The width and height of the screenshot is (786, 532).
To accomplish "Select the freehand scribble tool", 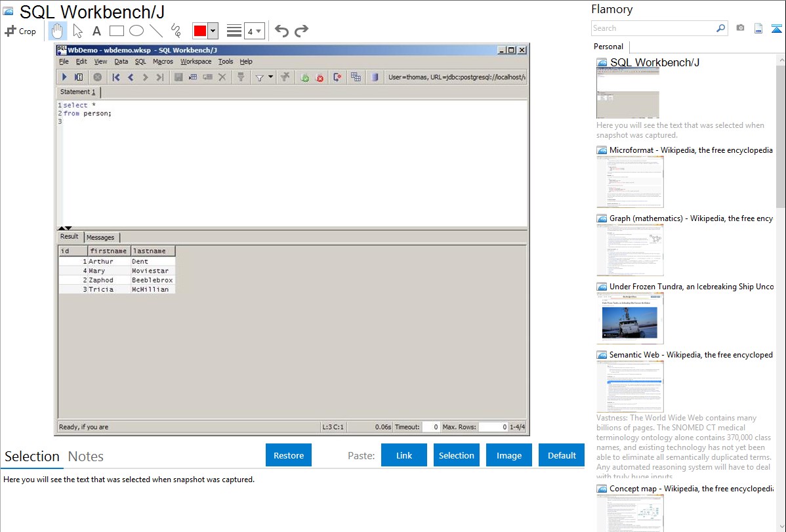I will (x=175, y=31).
